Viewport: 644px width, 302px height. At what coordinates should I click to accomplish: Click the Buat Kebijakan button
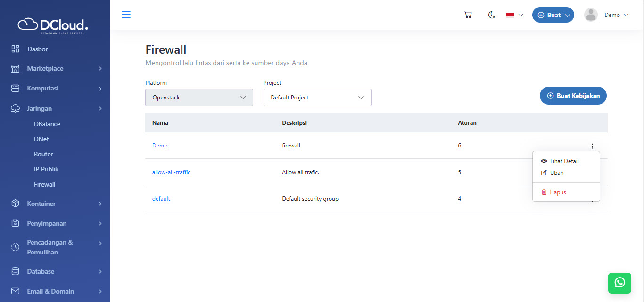573,96
